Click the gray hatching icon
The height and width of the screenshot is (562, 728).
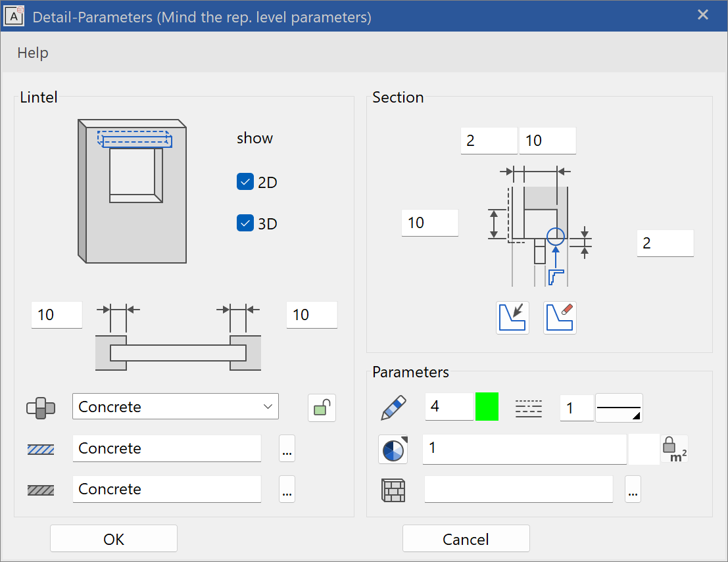(41, 490)
